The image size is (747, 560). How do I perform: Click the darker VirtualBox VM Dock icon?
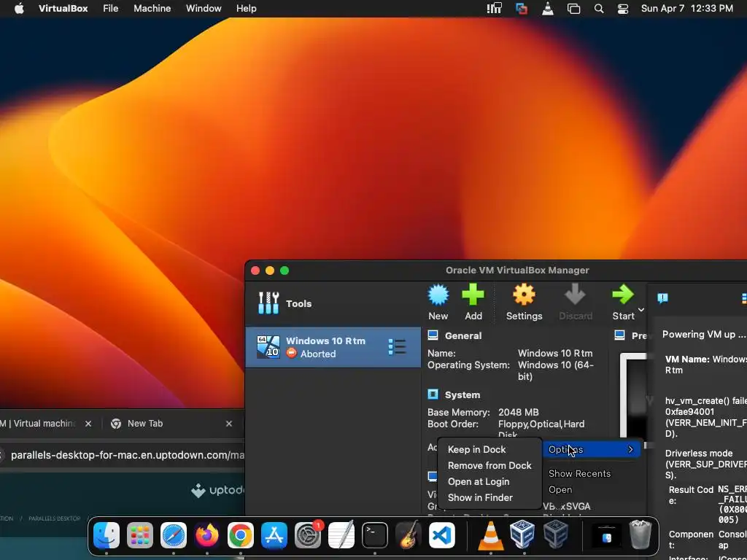coord(555,534)
